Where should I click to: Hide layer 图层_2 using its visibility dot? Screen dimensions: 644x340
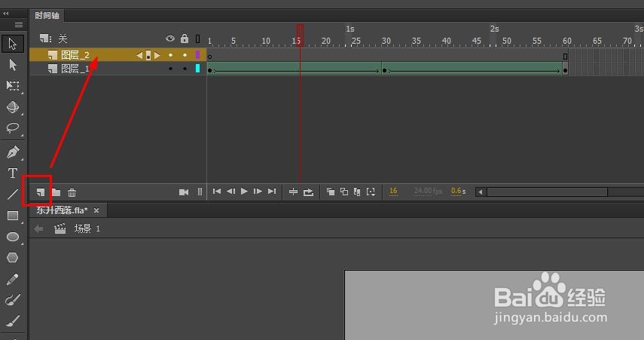tap(170, 55)
